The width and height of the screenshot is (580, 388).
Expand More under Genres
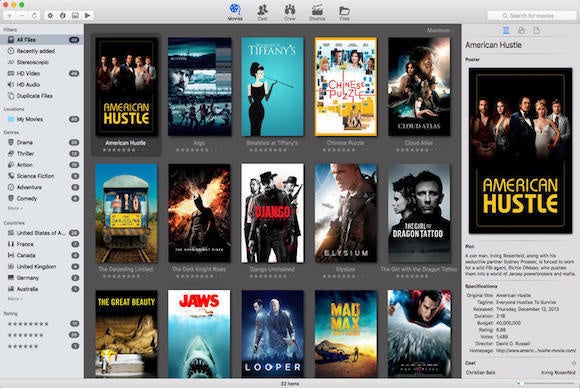15,208
